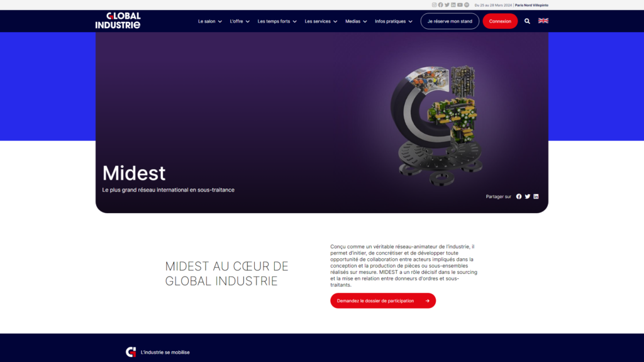Click Le plus grand réseau international subtitle
Screen dimensions: 644x362
[x=169, y=190]
